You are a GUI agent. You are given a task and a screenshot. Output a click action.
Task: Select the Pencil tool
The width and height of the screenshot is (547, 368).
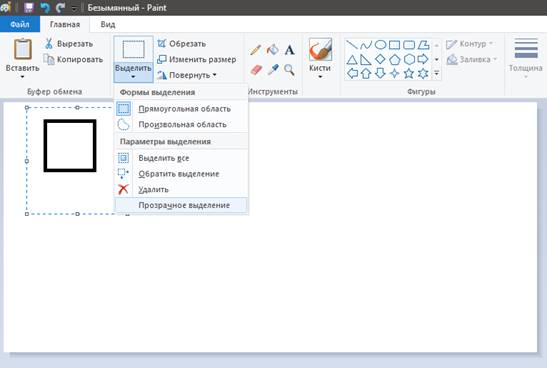click(256, 50)
